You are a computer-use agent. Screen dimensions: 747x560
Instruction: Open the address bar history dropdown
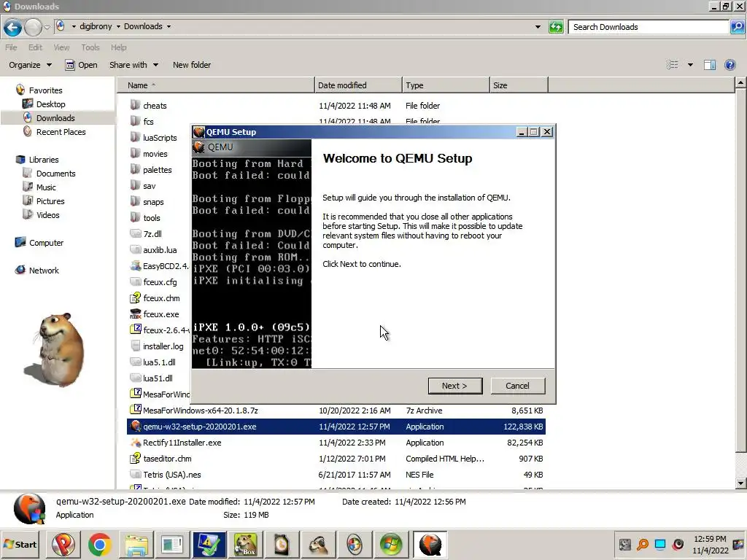coord(538,27)
